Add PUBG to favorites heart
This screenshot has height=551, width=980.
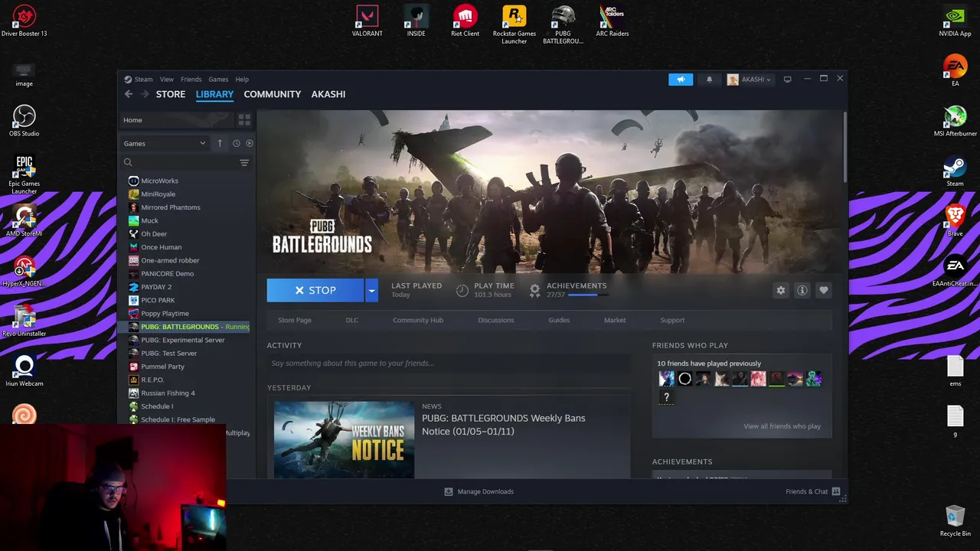tap(824, 291)
